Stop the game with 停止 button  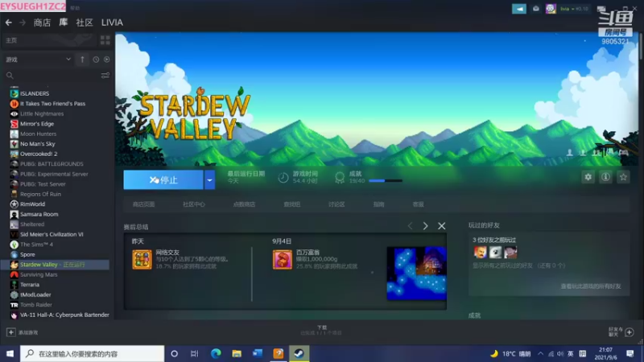[163, 179]
